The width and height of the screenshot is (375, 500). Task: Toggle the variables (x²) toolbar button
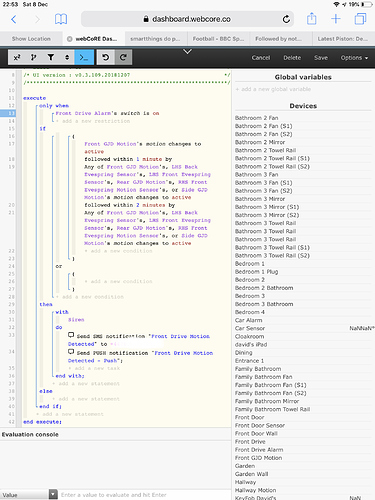click(17, 57)
